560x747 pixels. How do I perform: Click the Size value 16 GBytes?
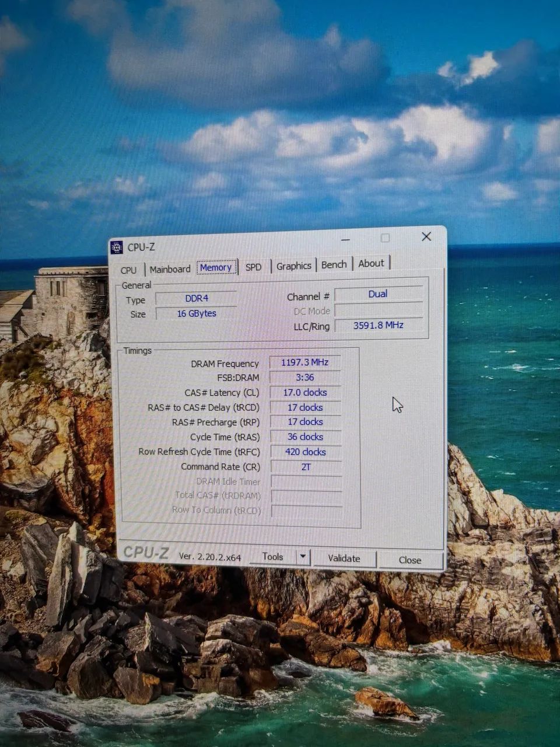tap(197, 313)
